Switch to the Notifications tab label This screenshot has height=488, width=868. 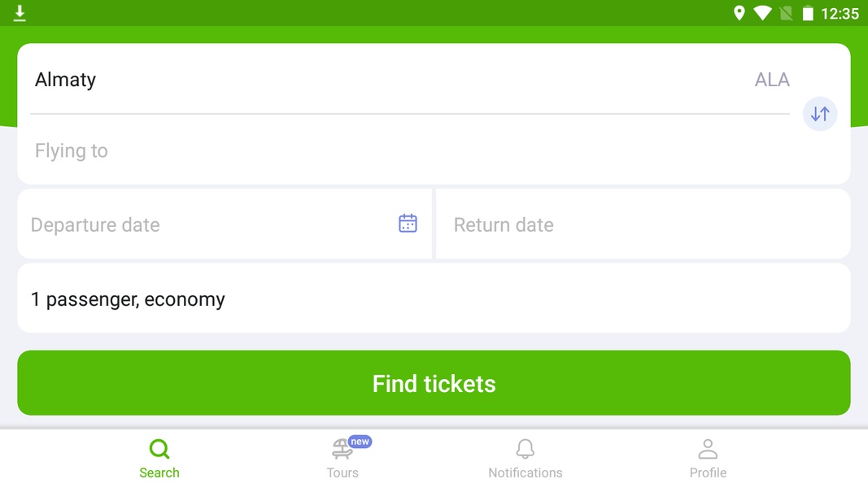pos(526,473)
